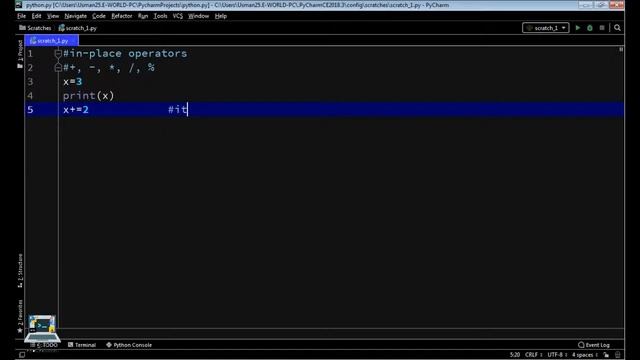Viewport: 640px width, 360px height.
Task: Open the Help menu
Action: coord(220,16)
